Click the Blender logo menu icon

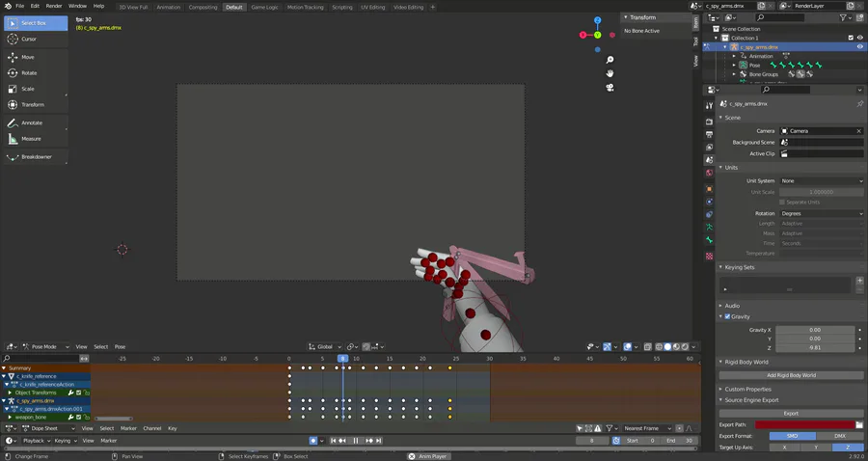coord(8,6)
